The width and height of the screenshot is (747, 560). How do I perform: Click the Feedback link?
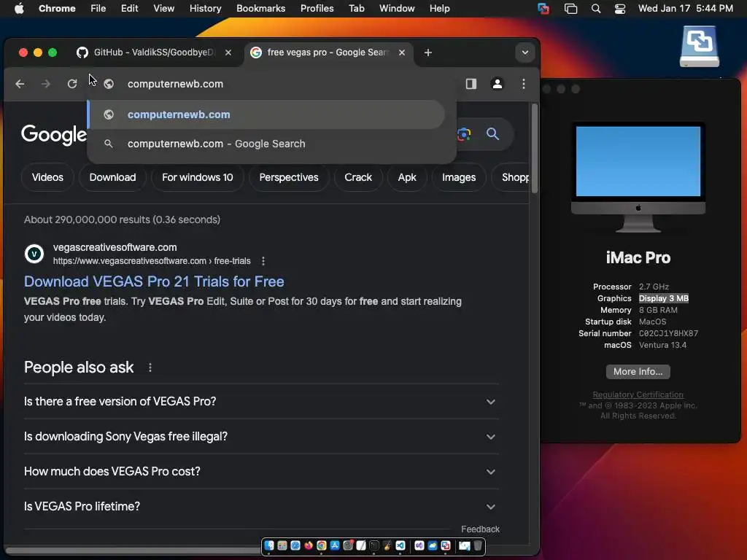(480, 529)
